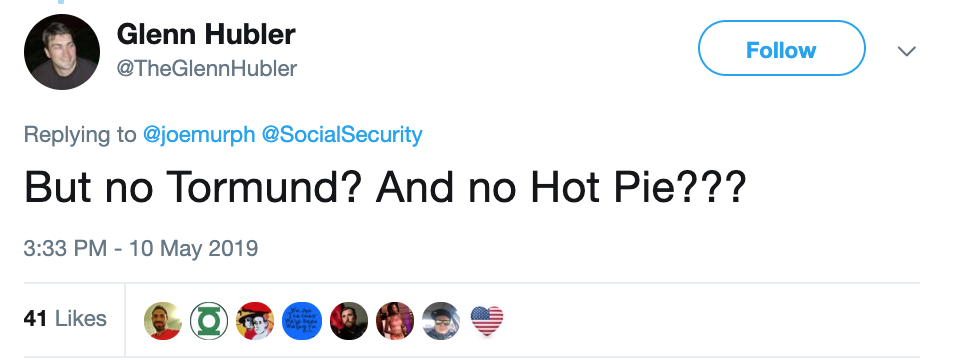Open the @SocialSecurity mention link
This screenshot has width=960, height=360.
(342, 135)
